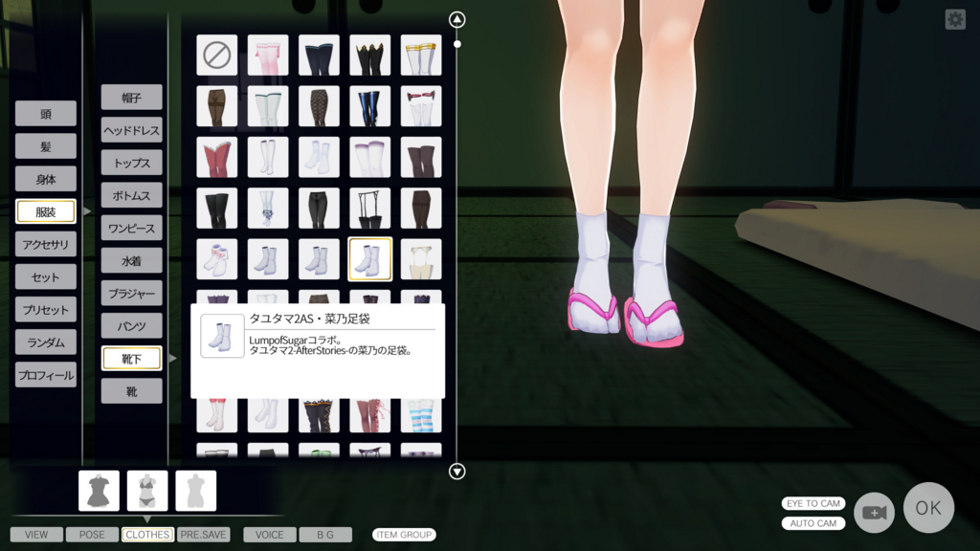Choose white thigh-highs with teal trim
Screen dimensions: 980x551
(268, 106)
